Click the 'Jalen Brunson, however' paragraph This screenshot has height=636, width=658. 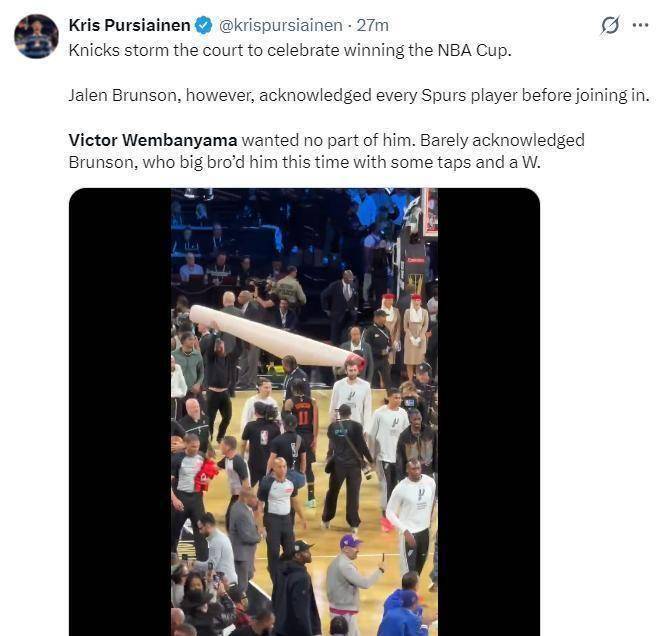[359, 95]
